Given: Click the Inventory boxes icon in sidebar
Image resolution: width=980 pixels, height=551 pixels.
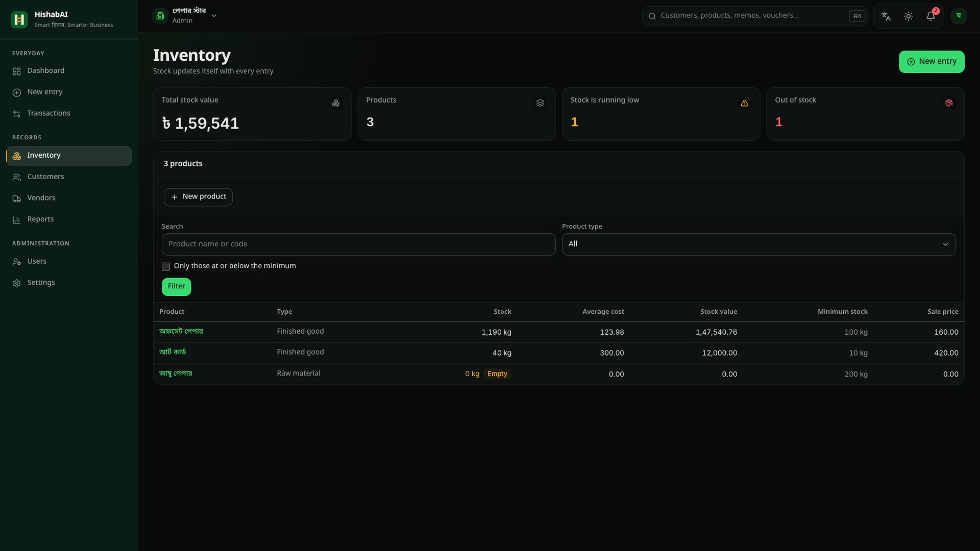Looking at the screenshot, I should [x=17, y=156].
